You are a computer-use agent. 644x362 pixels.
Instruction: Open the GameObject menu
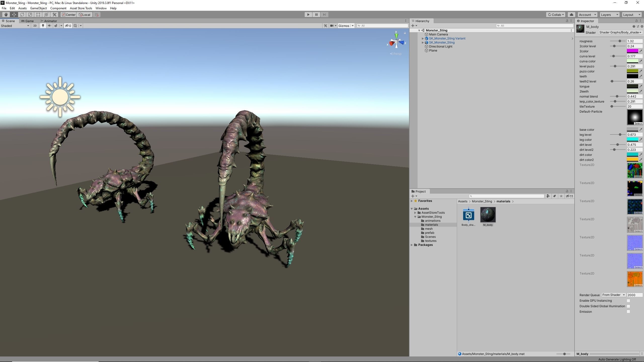[x=38, y=8]
